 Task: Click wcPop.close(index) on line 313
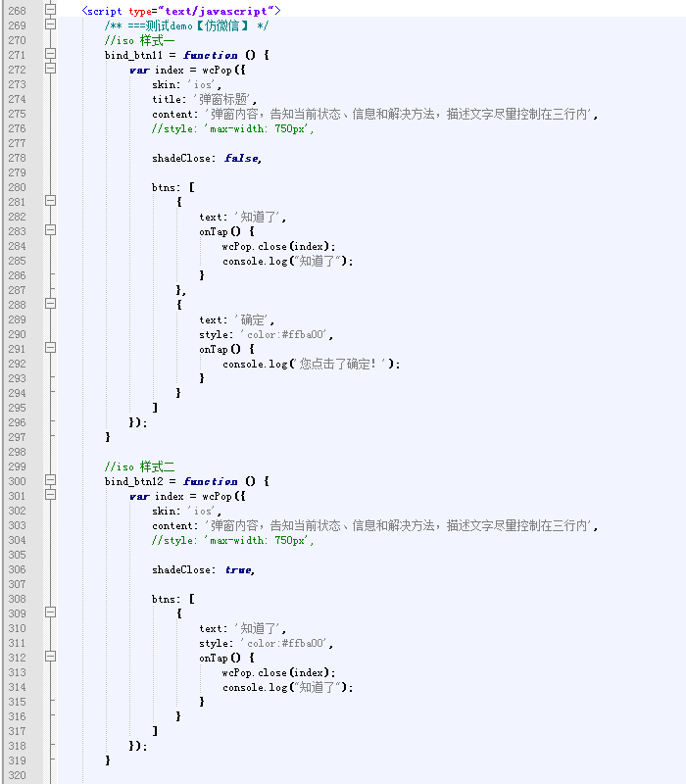click(x=278, y=672)
